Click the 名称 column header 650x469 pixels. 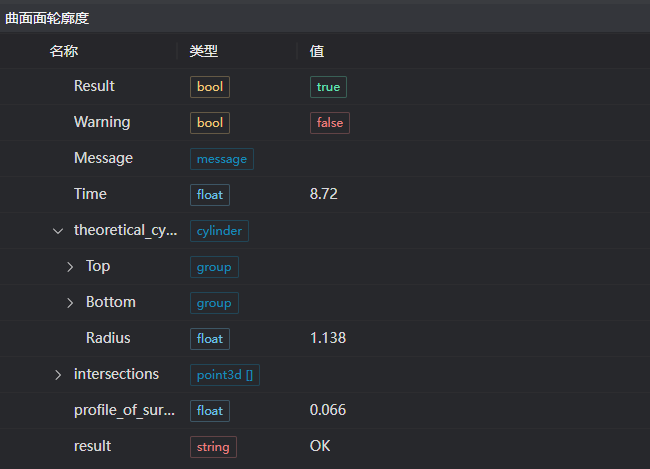pos(64,51)
